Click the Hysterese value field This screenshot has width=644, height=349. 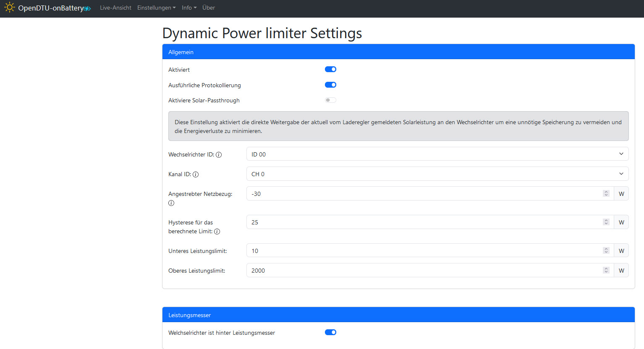(x=430, y=222)
